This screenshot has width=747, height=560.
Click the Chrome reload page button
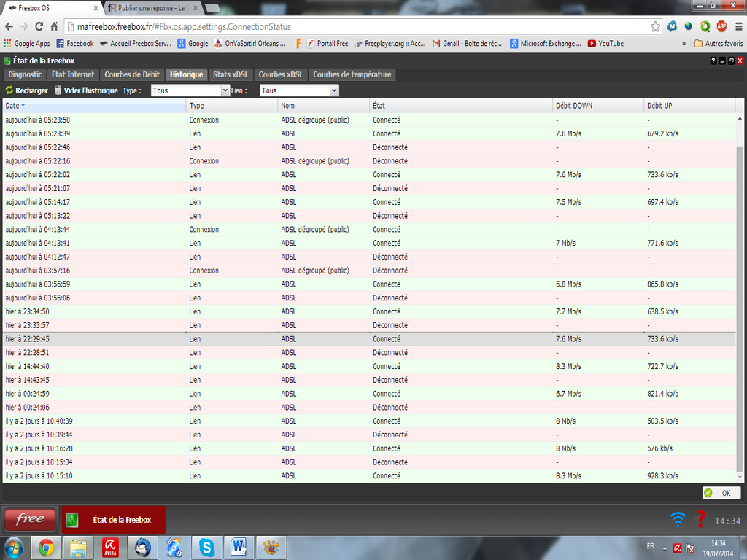click(39, 26)
